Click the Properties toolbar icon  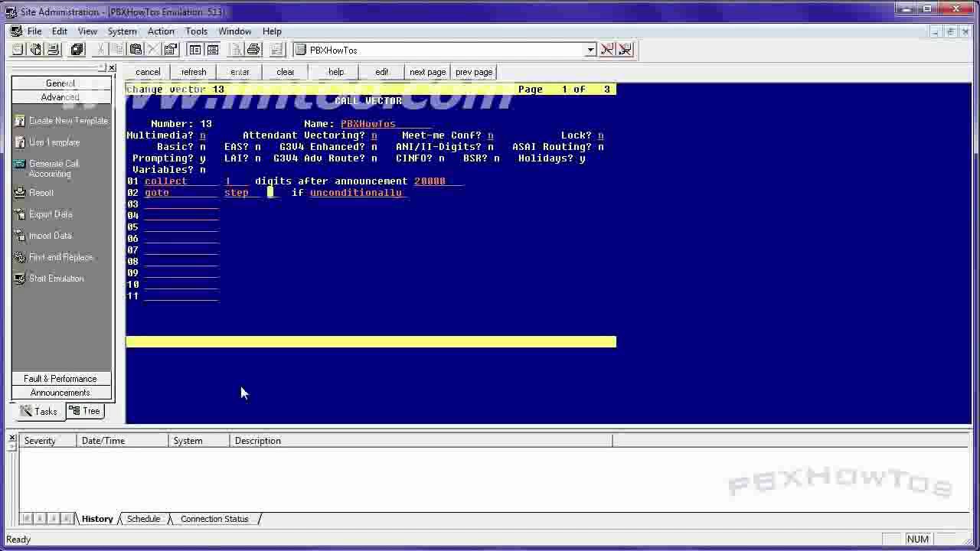click(170, 50)
